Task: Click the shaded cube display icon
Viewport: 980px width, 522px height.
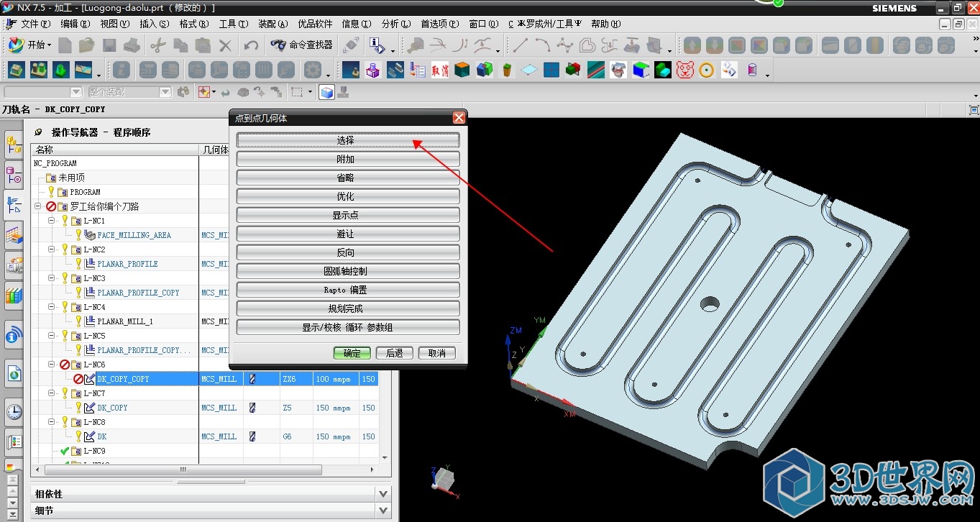Action: (327, 92)
